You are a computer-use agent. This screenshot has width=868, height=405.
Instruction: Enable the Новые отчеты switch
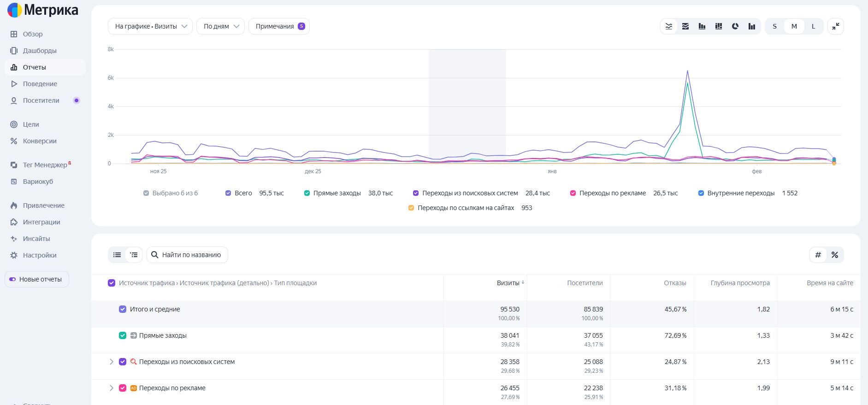[12, 279]
